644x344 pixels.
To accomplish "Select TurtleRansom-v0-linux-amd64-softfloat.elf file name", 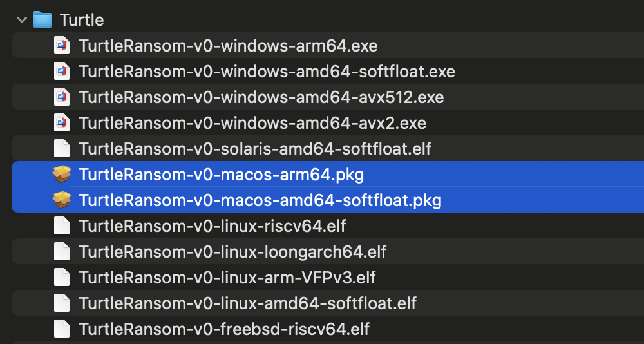I will pyautogui.click(x=247, y=303).
